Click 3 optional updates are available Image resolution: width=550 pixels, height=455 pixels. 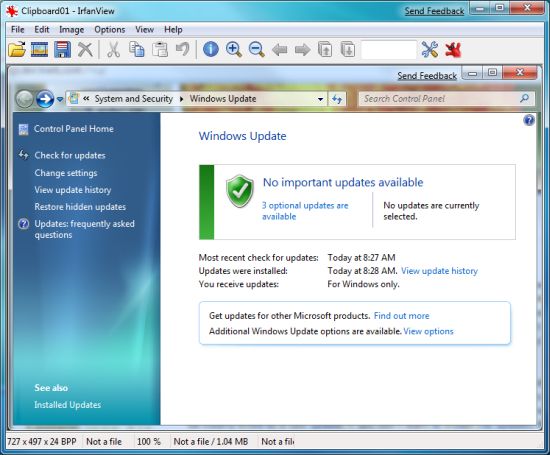click(305, 211)
